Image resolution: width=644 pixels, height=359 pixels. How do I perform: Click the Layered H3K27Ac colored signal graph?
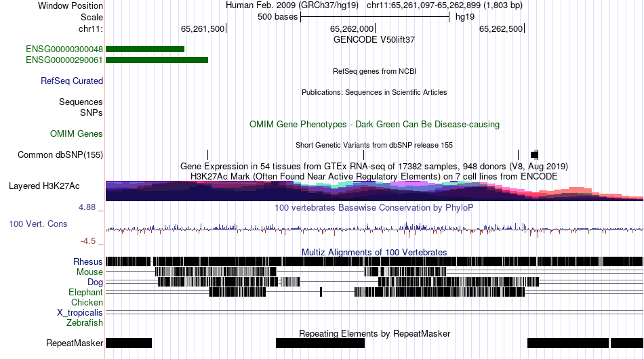[375, 191]
